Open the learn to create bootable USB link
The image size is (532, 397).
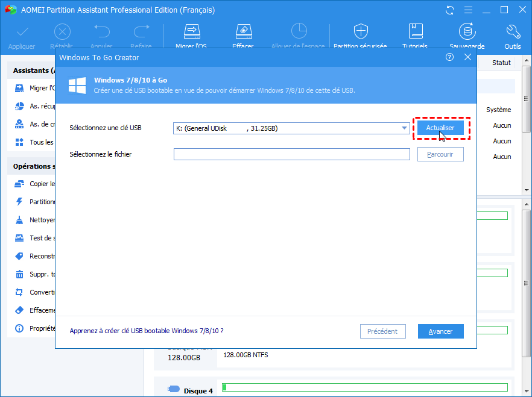pos(147,331)
